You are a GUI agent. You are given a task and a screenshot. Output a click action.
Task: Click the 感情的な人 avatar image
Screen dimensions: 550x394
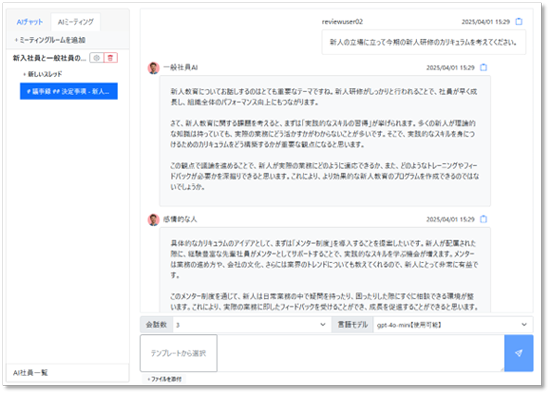click(x=153, y=220)
